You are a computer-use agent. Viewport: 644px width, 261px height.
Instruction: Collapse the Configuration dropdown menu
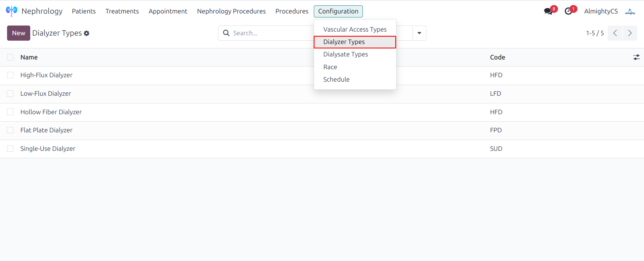pos(338,11)
